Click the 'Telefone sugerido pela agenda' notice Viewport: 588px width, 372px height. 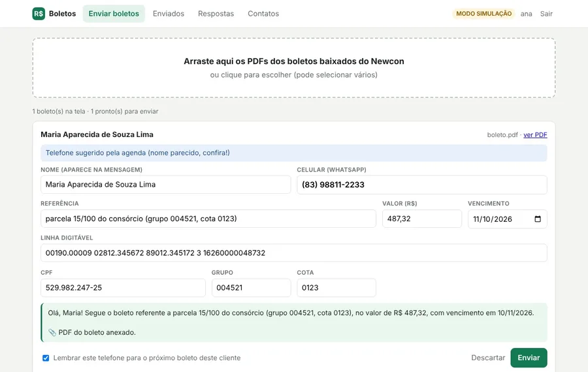(293, 153)
